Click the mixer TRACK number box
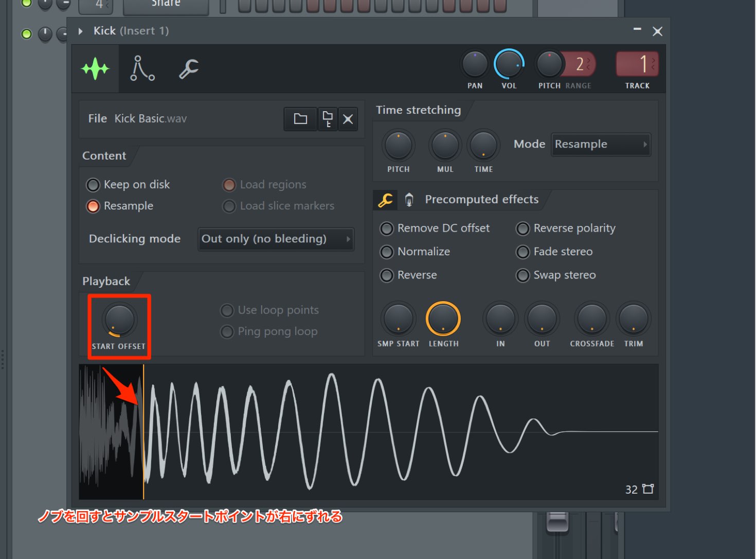 637,64
